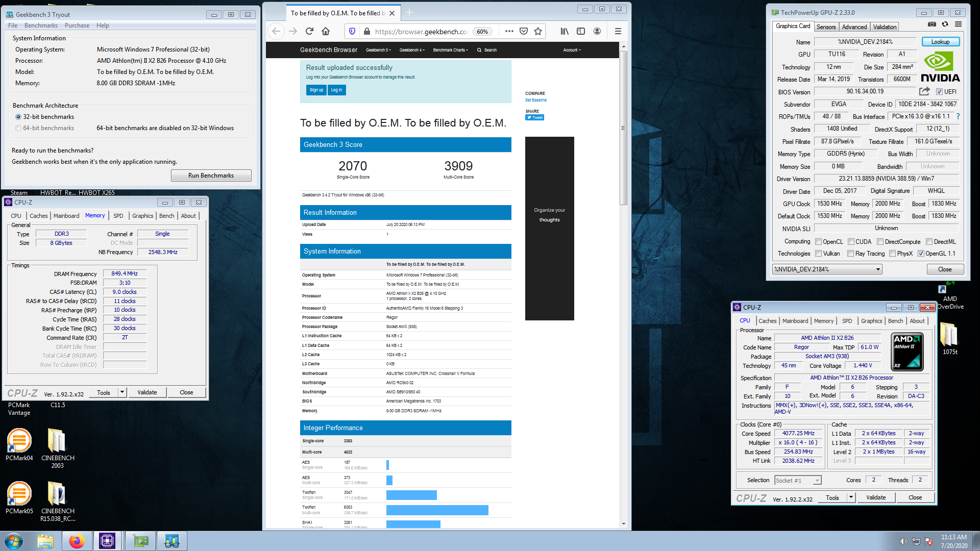Image resolution: width=980 pixels, height=551 pixels.
Task: Expand Benchmark Charts menu
Action: [x=451, y=50]
